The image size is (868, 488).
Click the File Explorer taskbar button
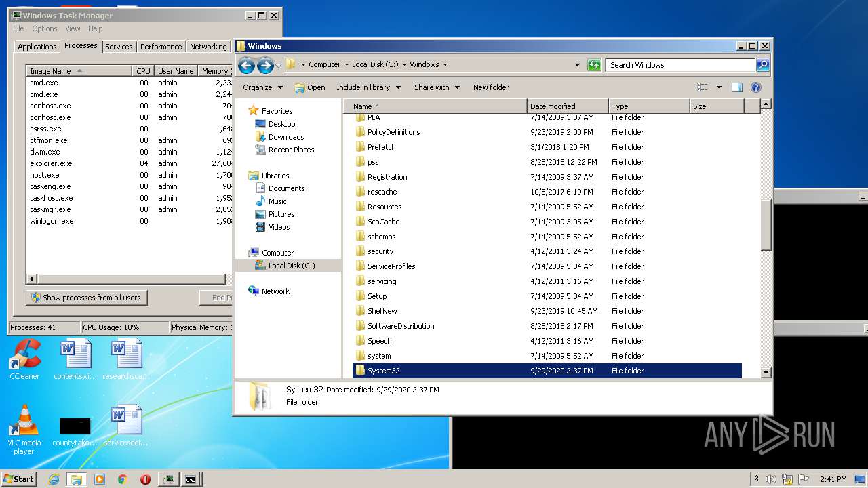pyautogui.click(x=77, y=479)
